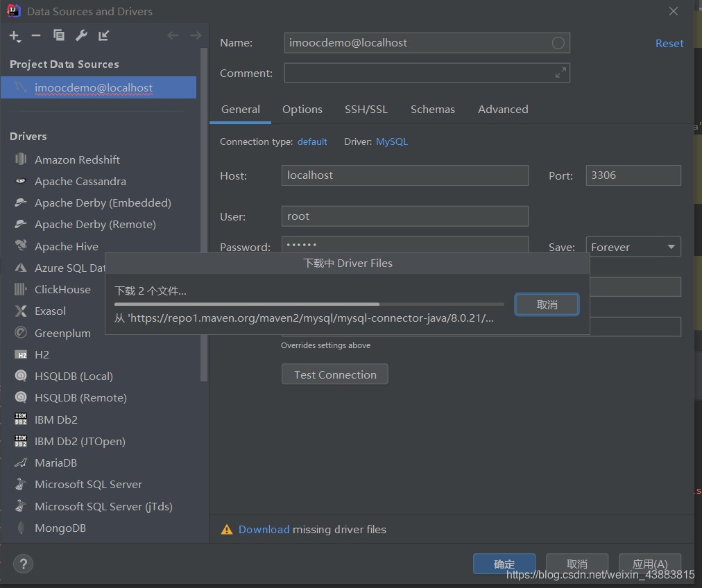Select the Microsoft SQL Server driver icon
Viewport: 702px width, 588px height.
(x=21, y=484)
